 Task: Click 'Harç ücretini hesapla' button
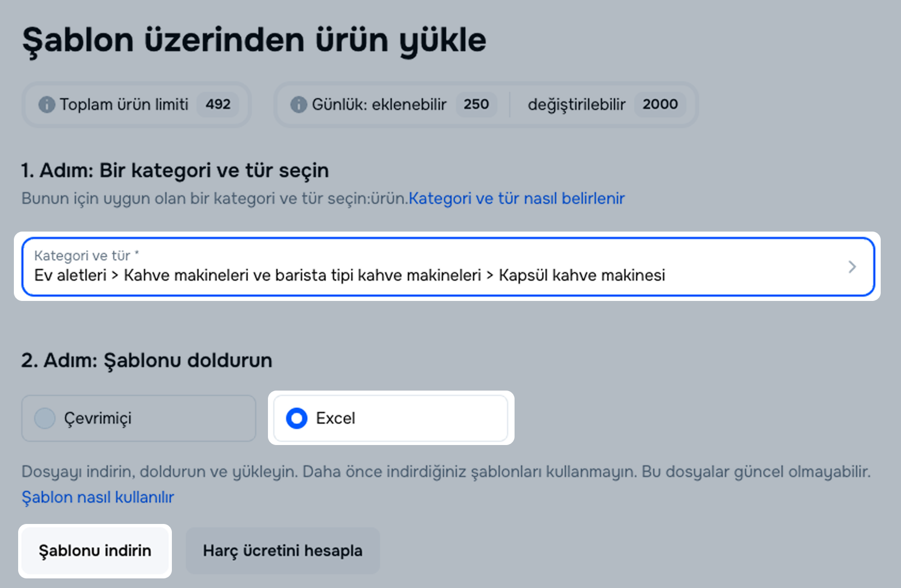tap(282, 551)
